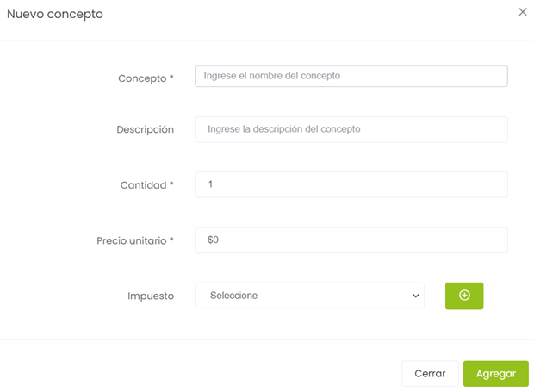The image size is (534, 392).
Task: Click the Cantidad field label
Action: pos(142,185)
